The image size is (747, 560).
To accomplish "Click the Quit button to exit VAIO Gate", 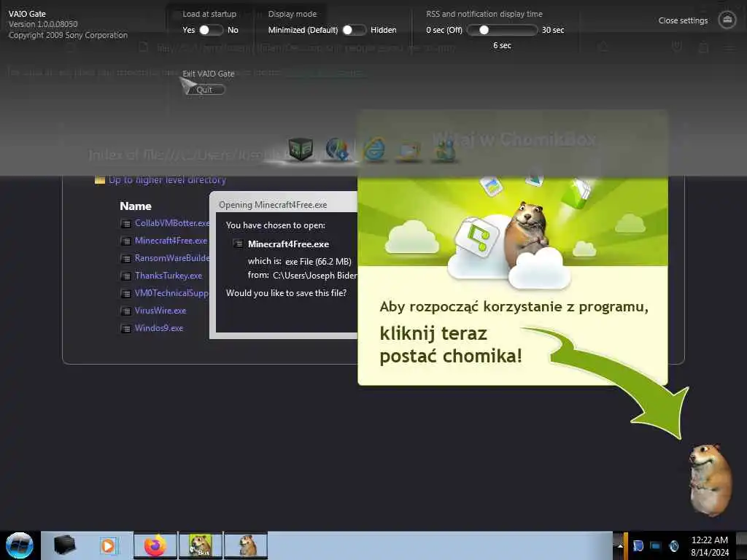I will coord(204,90).
